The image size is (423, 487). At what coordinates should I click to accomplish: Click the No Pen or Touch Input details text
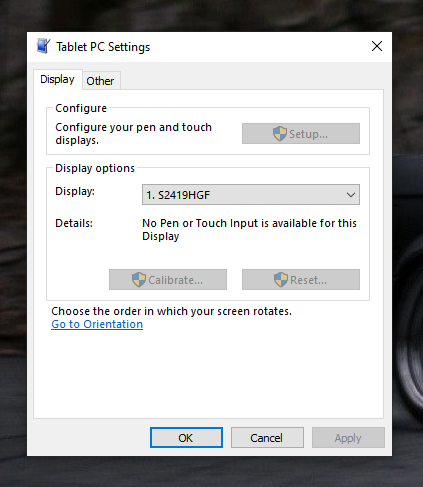[x=249, y=230]
